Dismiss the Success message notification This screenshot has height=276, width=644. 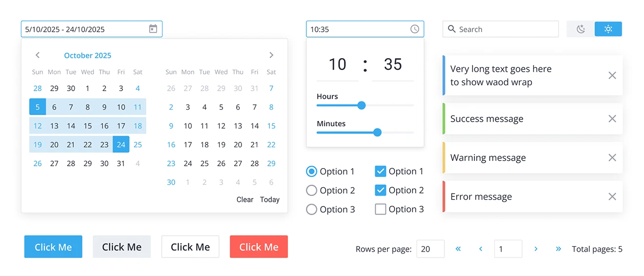(612, 119)
